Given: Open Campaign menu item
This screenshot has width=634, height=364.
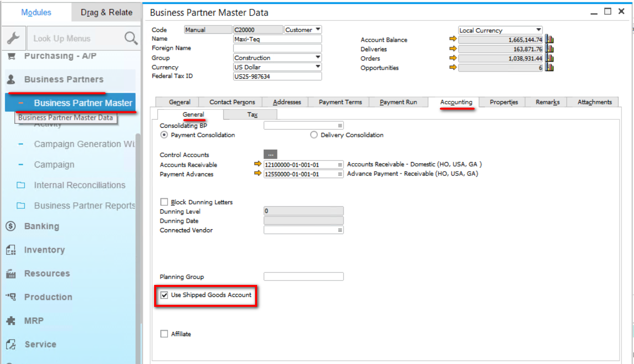Looking at the screenshot, I should 54,165.
